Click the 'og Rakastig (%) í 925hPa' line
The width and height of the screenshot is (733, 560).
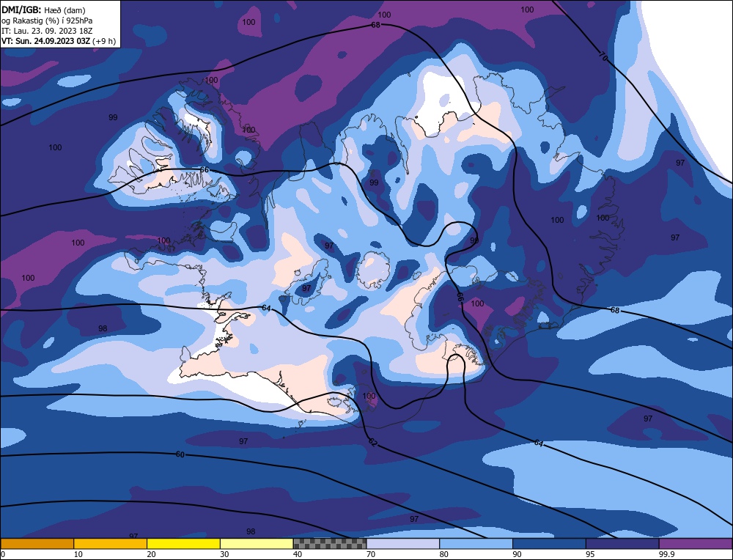coord(47,21)
